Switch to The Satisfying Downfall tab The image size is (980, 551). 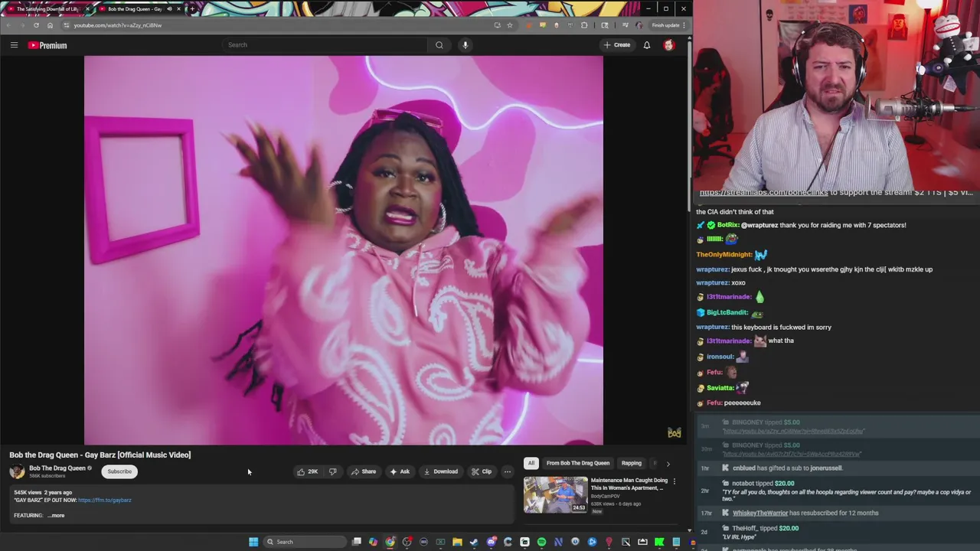point(47,9)
